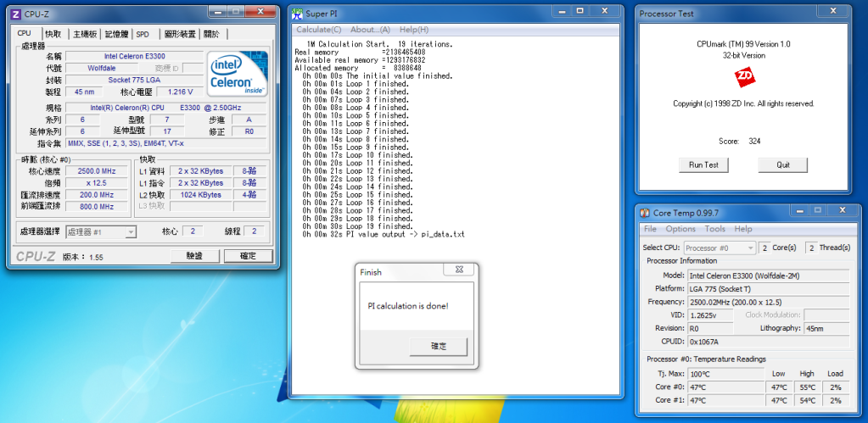Click the Tj. Max value 100°C
Screen dimensions: 868x423
[x=725, y=374]
